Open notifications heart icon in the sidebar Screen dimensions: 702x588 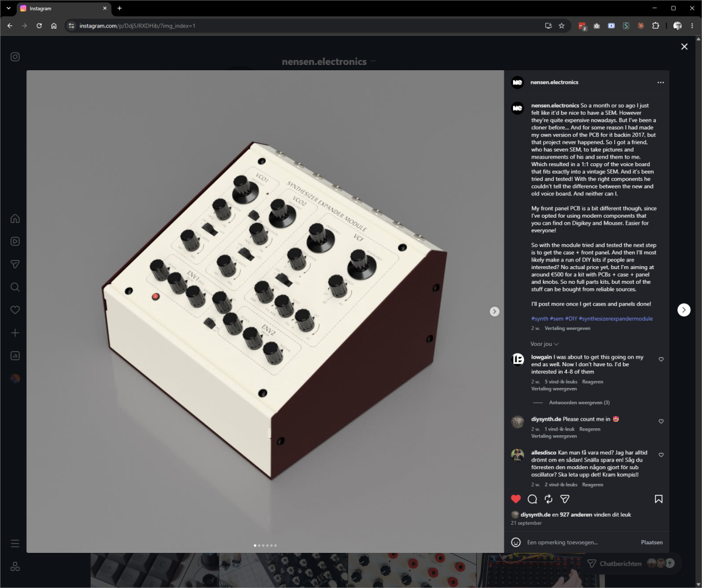(x=15, y=310)
